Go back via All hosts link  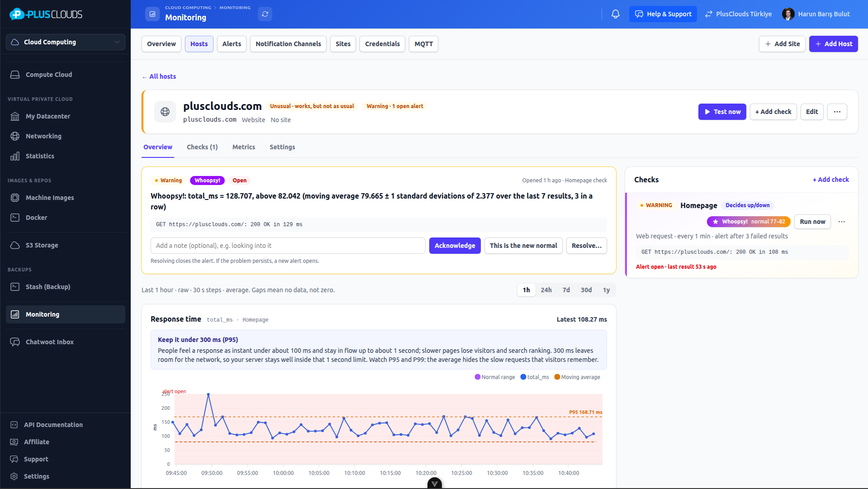tap(159, 76)
